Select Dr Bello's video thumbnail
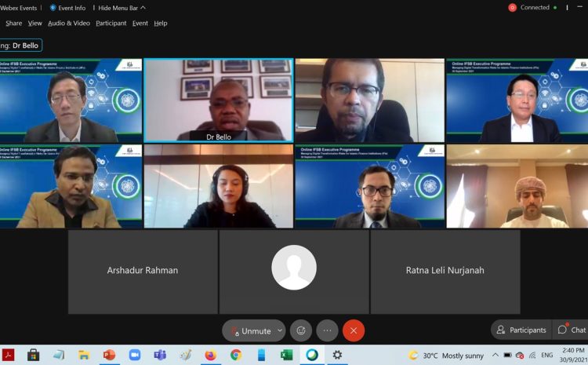 (219, 100)
